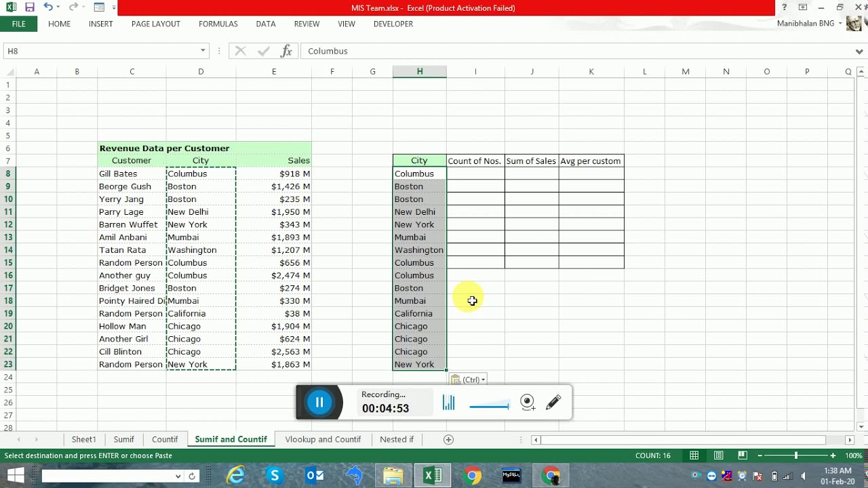This screenshot has width=868, height=488.
Task: Select all cells with the corner triangle
Action: [9, 71]
